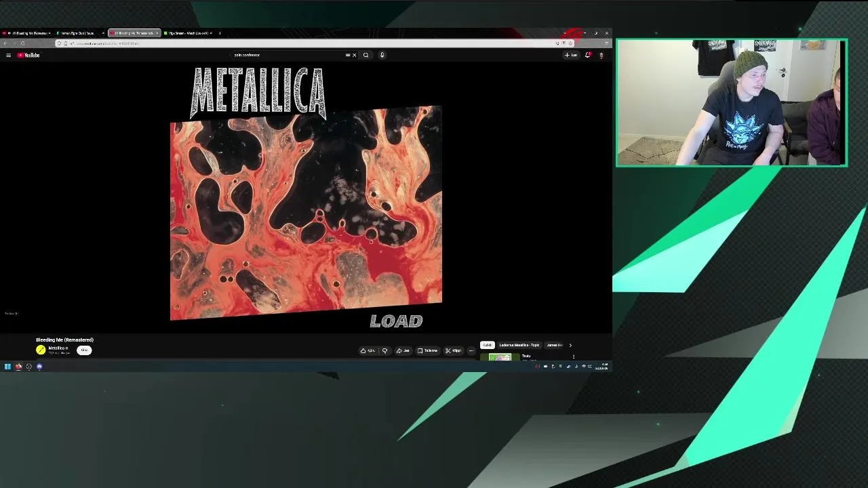This screenshot has height=488, width=868.
Task: Select the Metallica - Topic filter chip
Action: click(x=519, y=345)
